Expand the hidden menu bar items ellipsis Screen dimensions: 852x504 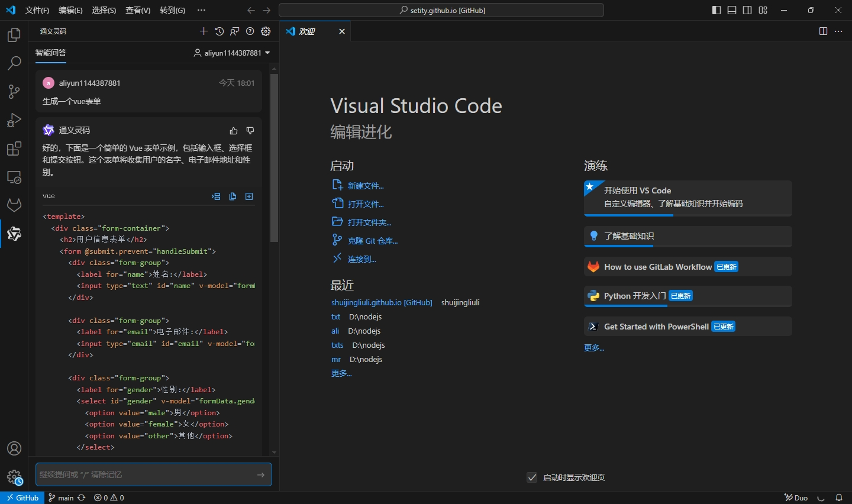point(201,10)
